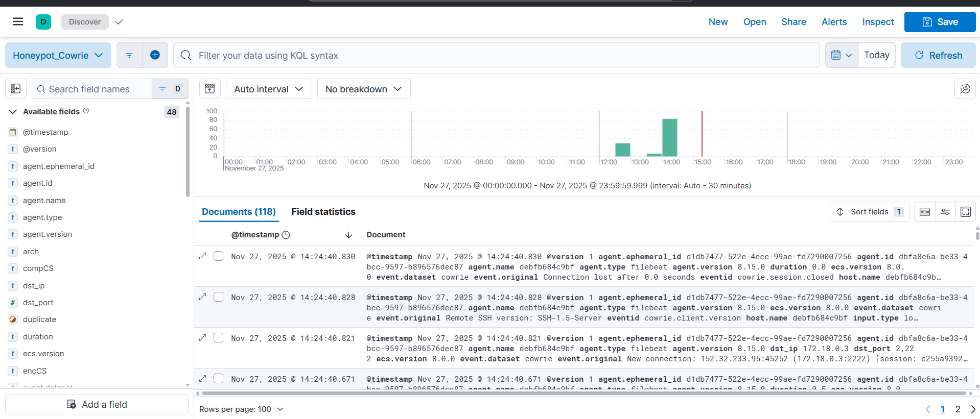Click the add filter plus icon

[155, 55]
